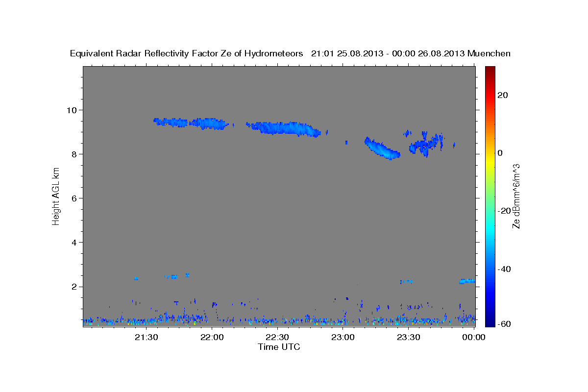Click the '23:30' time tick label
The height and width of the screenshot is (392, 588).
pyautogui.click(x=409, y=337)
